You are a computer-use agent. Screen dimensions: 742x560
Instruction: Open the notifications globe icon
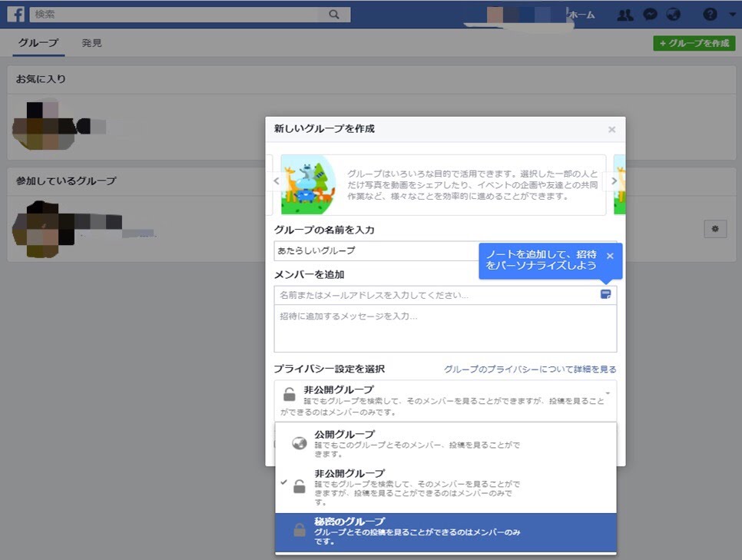point(674,15)
